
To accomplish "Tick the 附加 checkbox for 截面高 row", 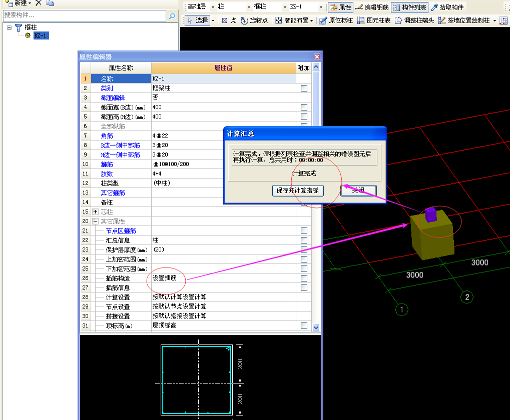I will pos(304,116).
